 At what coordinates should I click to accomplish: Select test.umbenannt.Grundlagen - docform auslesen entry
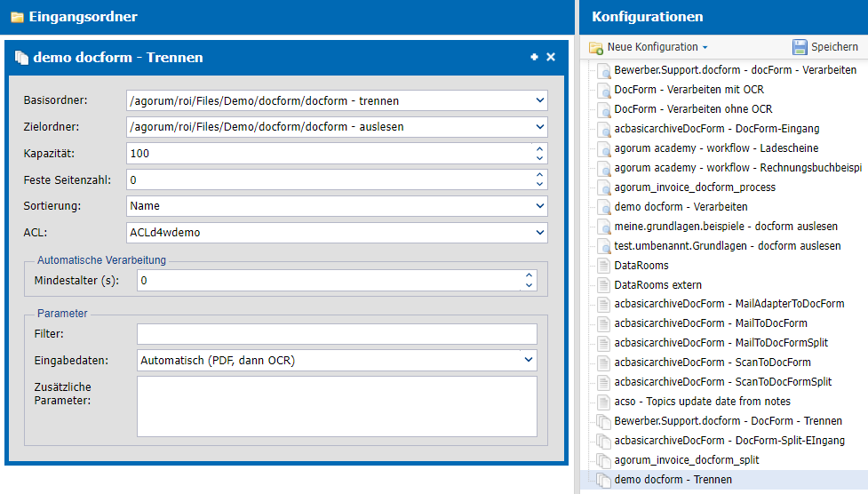(x=728, y=246)
